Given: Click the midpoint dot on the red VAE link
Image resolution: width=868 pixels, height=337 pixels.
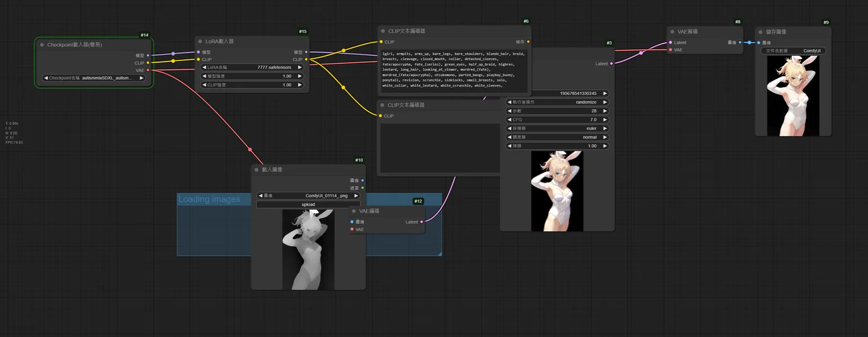Looking at the screenshot, I should [x=250, y=150].
